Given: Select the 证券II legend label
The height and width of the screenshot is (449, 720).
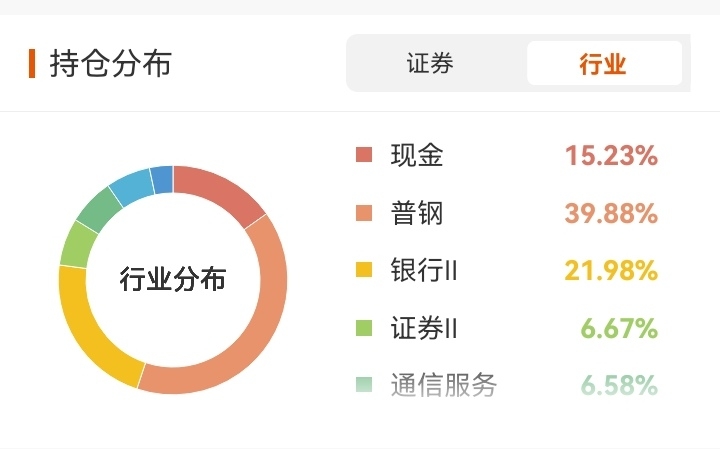Looking at the screenshot, I should click(424, 328).
